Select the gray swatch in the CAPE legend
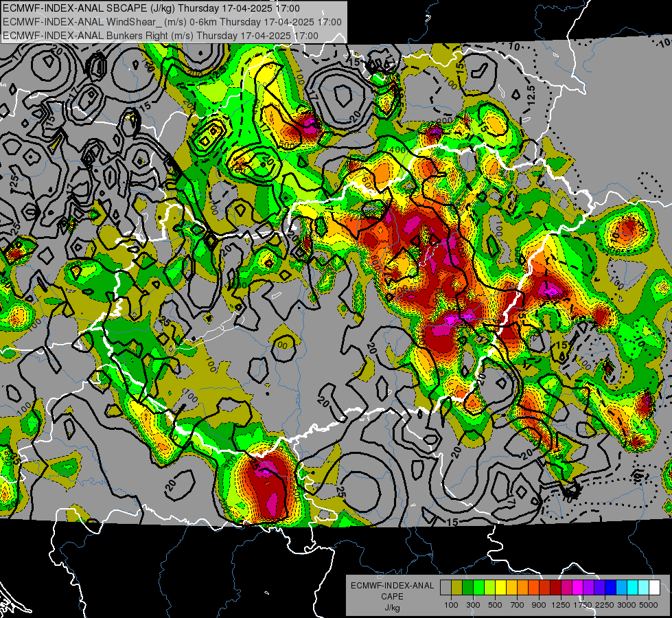 tap(445, 588)
